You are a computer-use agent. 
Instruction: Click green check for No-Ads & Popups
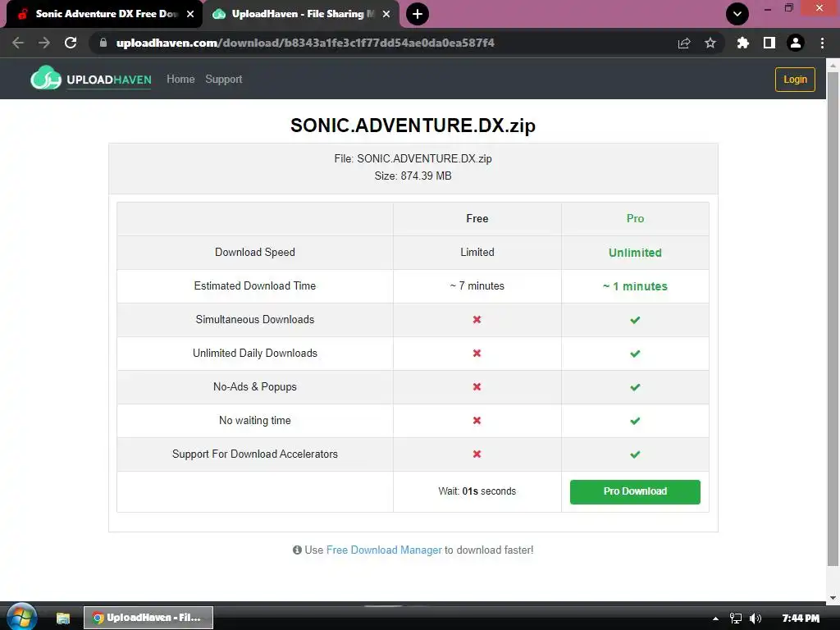coord(635,387)
